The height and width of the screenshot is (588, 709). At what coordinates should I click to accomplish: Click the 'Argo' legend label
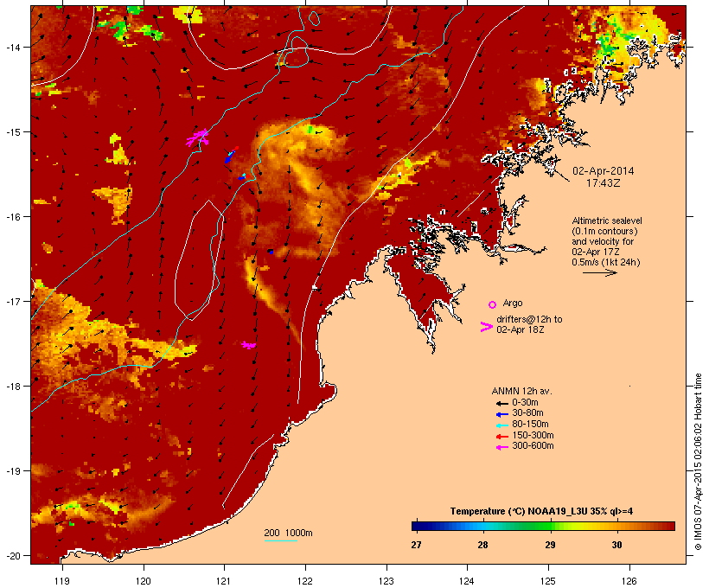[x=513, y=303]
